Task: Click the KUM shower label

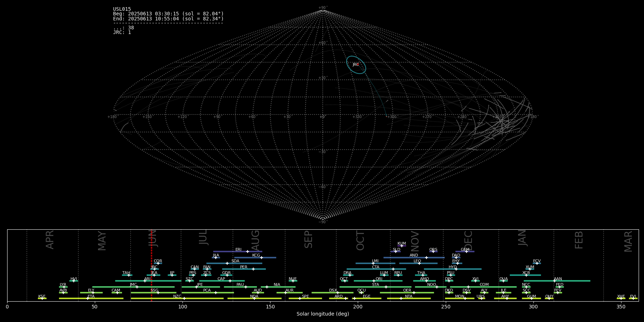Action: (402, 243)
